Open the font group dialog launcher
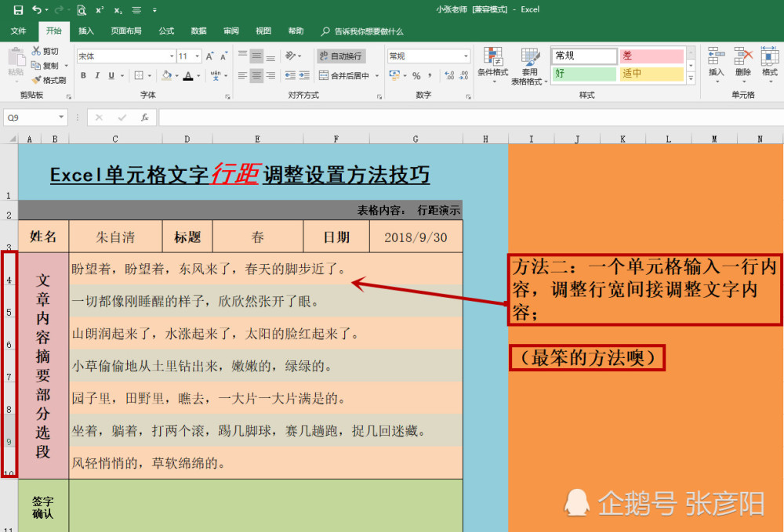This screenshot has height=532, width=784. pyautogui.click(x=227, y=96)
